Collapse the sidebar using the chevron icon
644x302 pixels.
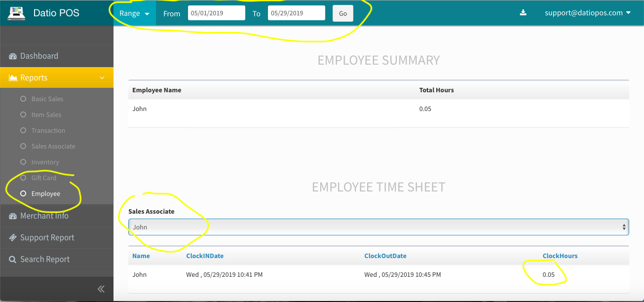tap(101, 289)
